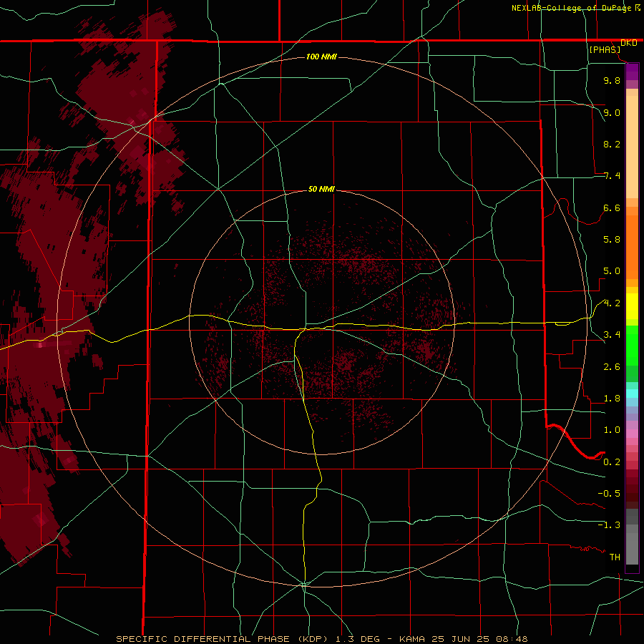Click the 7.4 legend value
This screenshot has height=644, width=644.
pos(612,176)
